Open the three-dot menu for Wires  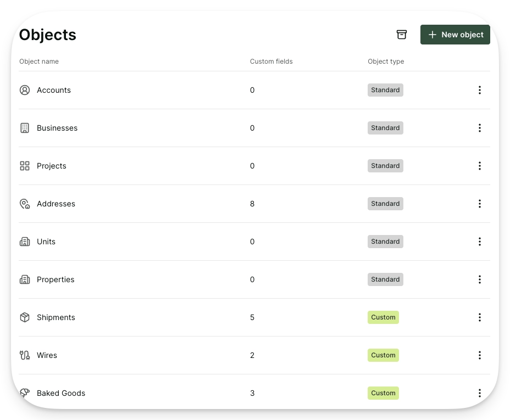coord(479,355)
